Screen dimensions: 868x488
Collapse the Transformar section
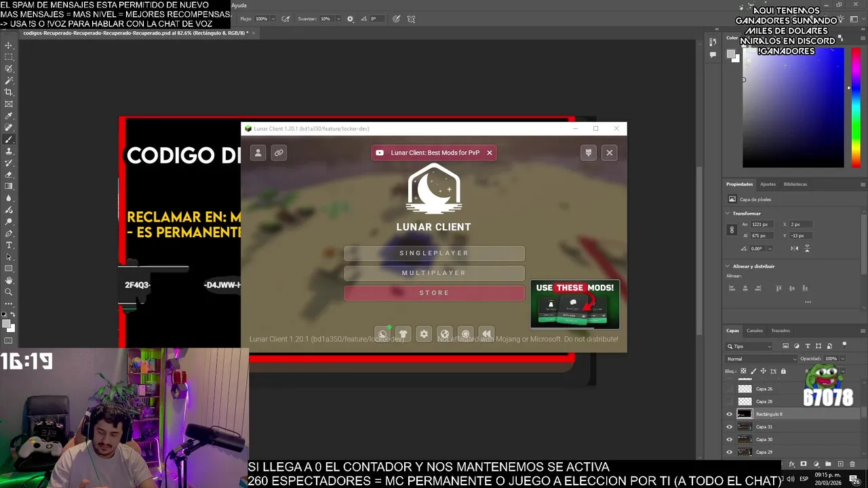point(728,213)
